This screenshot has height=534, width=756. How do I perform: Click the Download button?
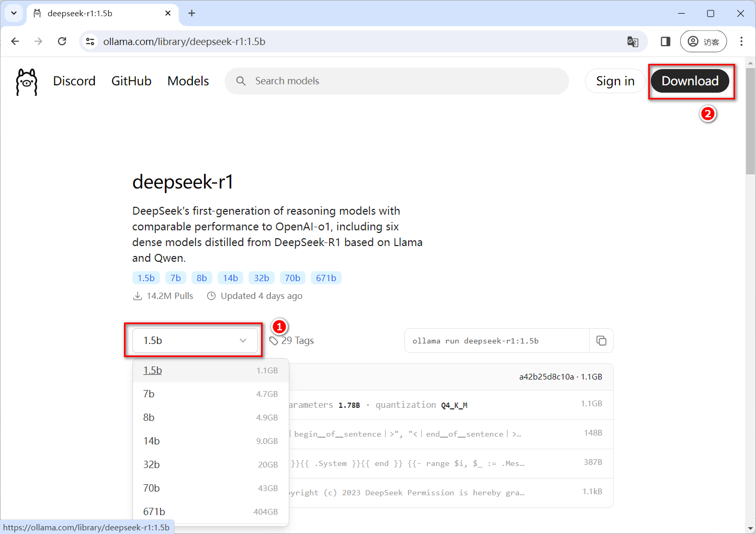690,81
